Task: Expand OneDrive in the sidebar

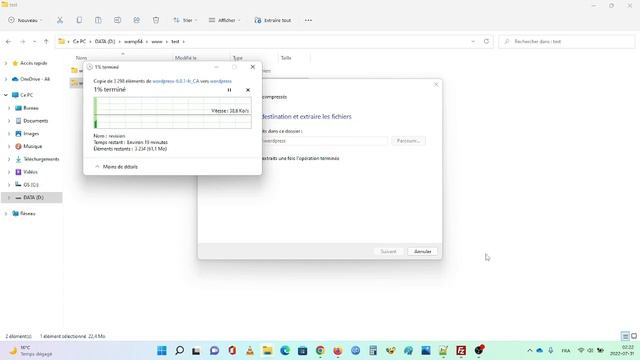Action: tap(6, 79)
